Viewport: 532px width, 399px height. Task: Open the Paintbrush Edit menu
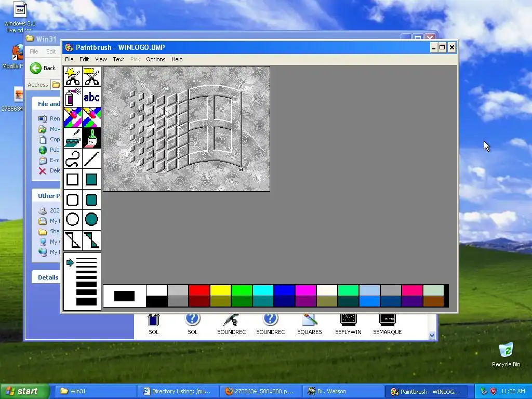[x=84, y=59]
